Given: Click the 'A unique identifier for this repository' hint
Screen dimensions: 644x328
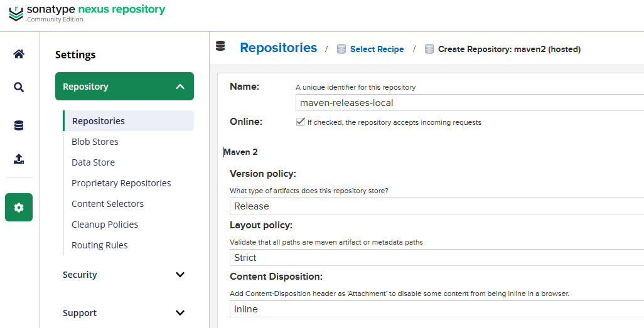Looking at the screenshot, I should tap(355, 87).
